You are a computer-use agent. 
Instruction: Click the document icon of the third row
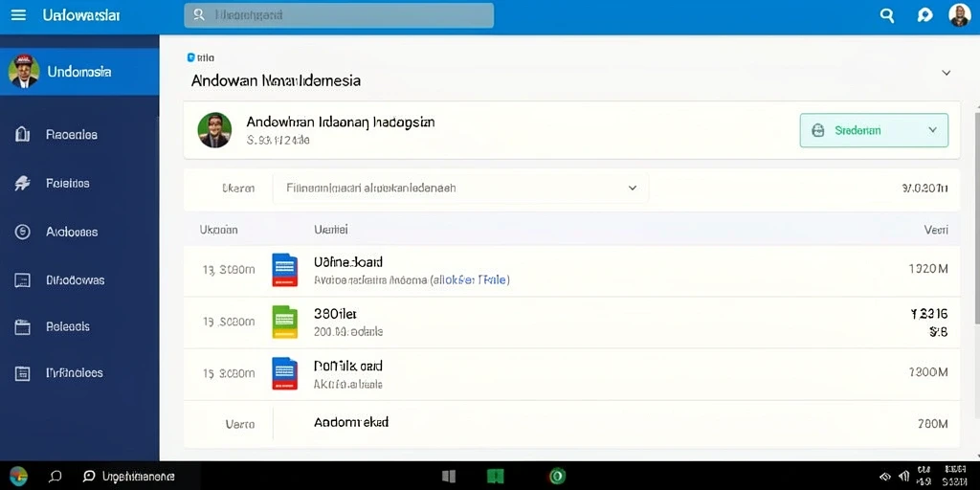pos(285,374)
